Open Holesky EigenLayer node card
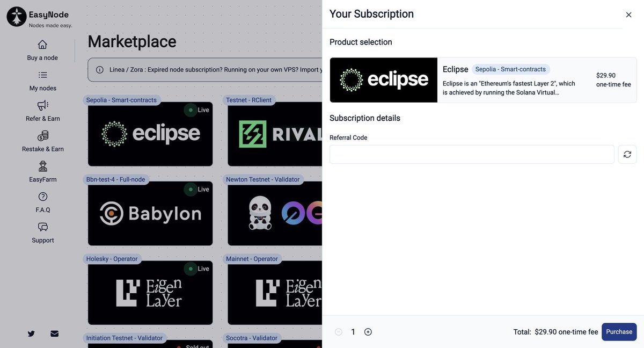 (x=150, y=293)
